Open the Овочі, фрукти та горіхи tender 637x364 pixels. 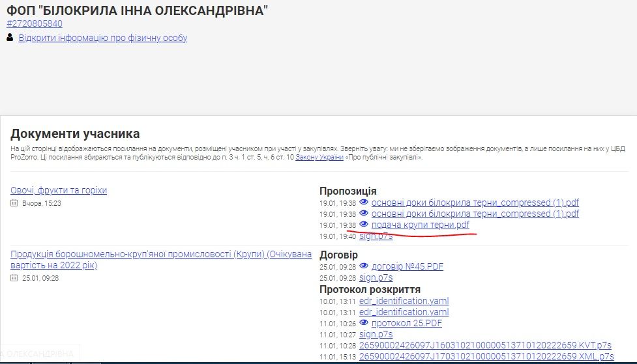[59, 190]
